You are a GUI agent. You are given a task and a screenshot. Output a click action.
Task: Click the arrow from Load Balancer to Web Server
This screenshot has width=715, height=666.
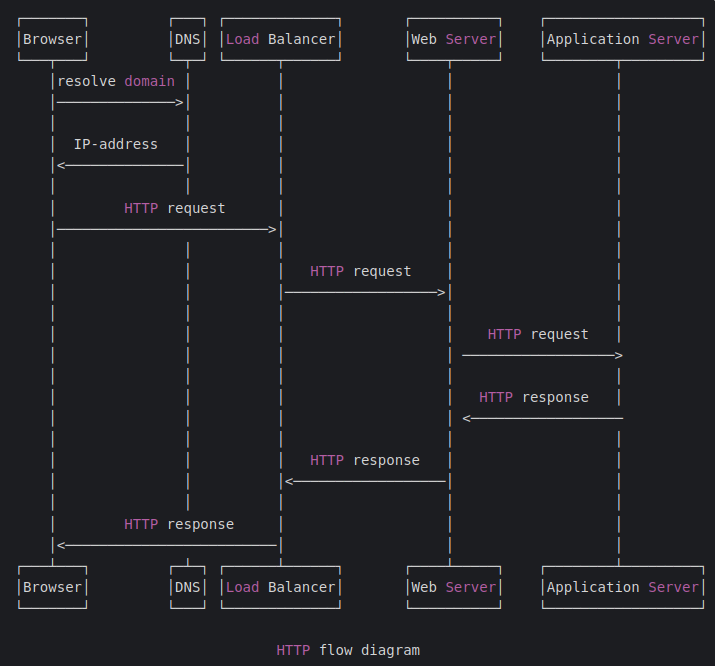[x=365, y=292]
